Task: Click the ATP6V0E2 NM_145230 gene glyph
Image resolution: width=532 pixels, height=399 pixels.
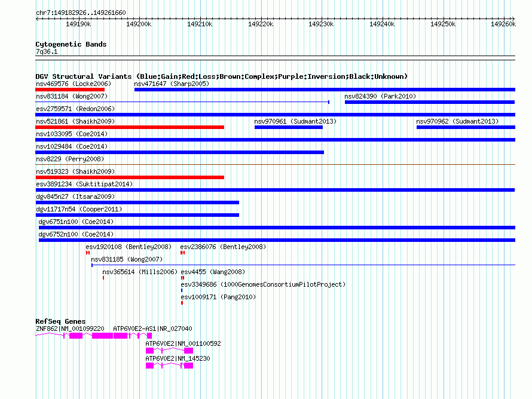Action: [x=169, y=366]
